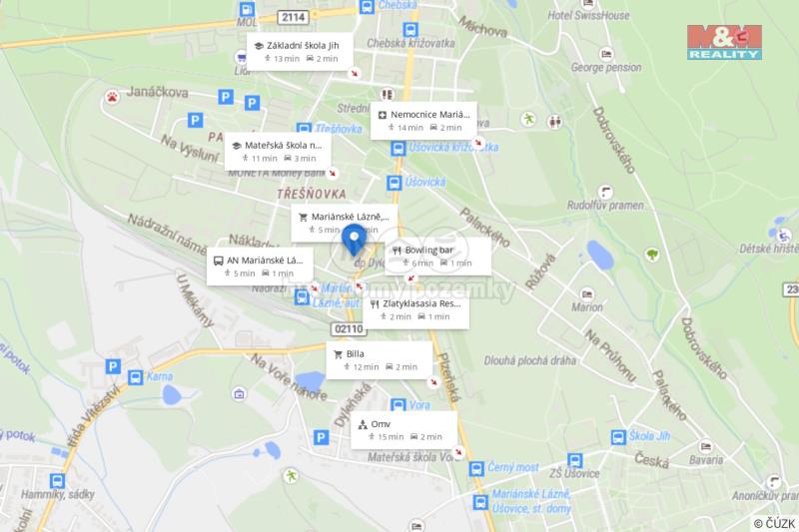Click parking icon near třída Vítězství
The width and height of the screenshot is (799, 532).
click(x=113, y=366)
